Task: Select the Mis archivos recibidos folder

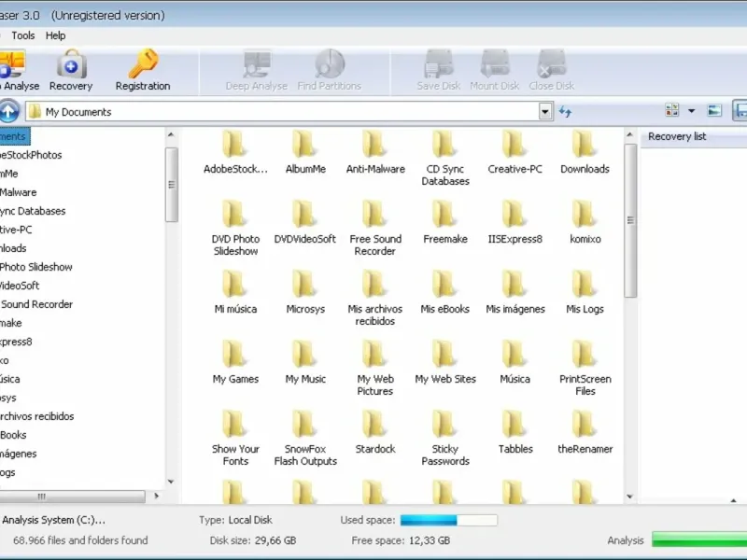Action: pyautogui.click(x=375, y=299)
